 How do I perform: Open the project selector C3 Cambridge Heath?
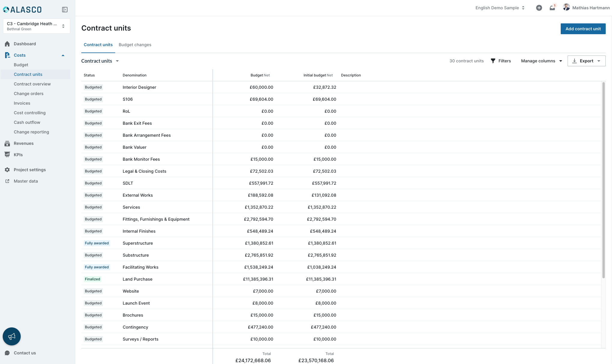[36, 26]
